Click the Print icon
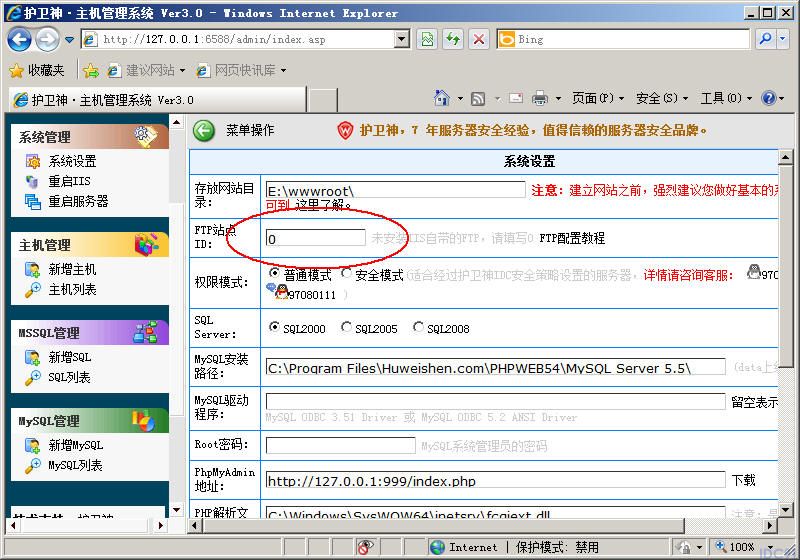The height and width of the screenshot is (560, 800). click(540, 97)
